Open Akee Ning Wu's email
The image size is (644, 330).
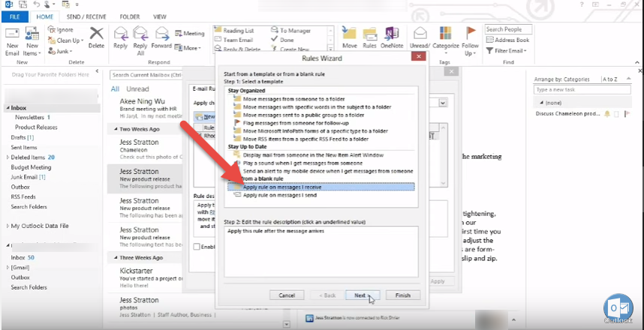[146, 108]
